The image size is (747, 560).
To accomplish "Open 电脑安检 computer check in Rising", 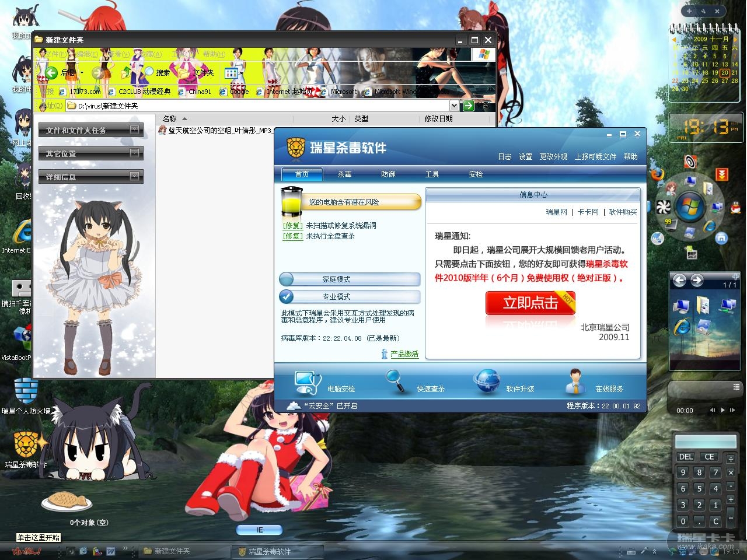I will (x=324, y=383).
